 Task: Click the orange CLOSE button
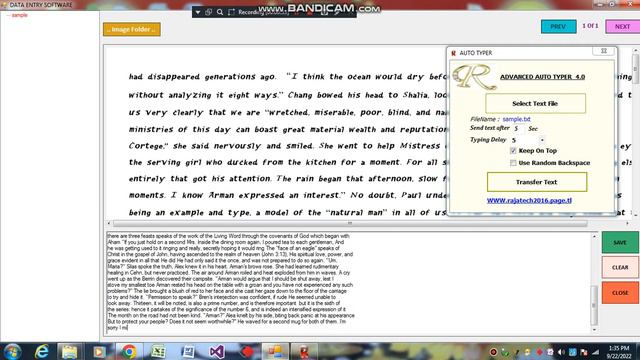620,293
